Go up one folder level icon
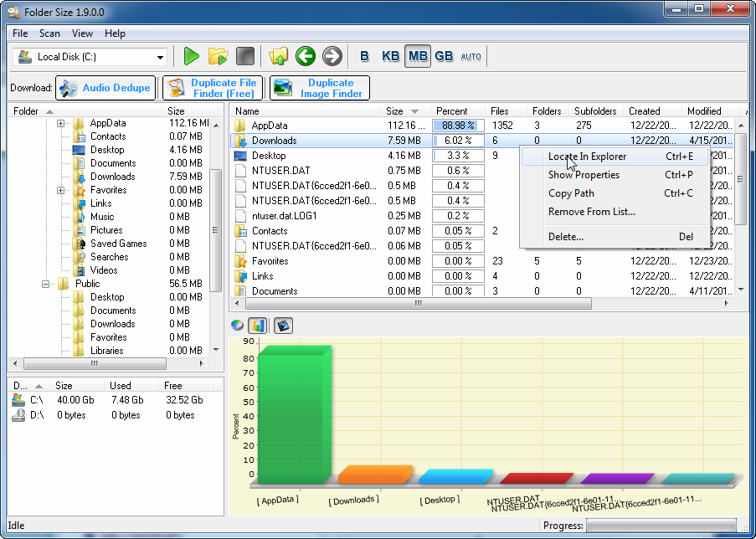This screenshot has height=539, width=756. tap(278, 56)
